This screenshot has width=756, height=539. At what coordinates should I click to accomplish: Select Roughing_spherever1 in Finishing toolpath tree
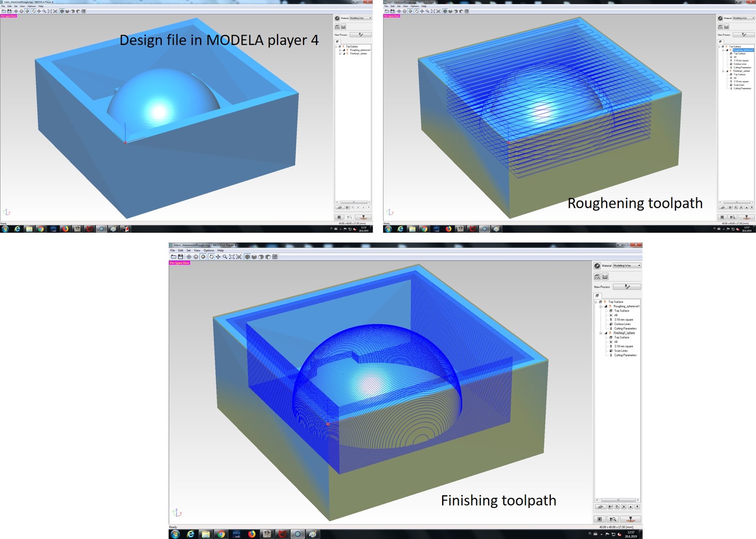click(627, 306)
